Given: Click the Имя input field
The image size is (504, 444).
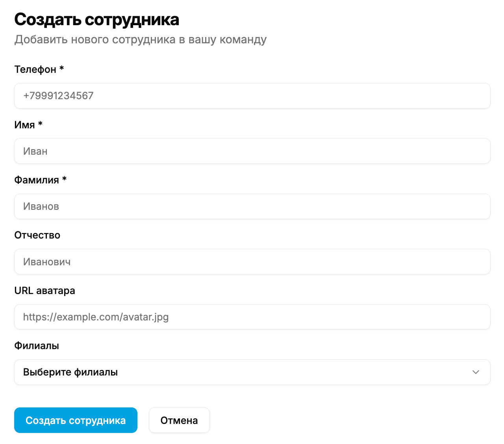Looking at the screenshot, I should 252,151.
